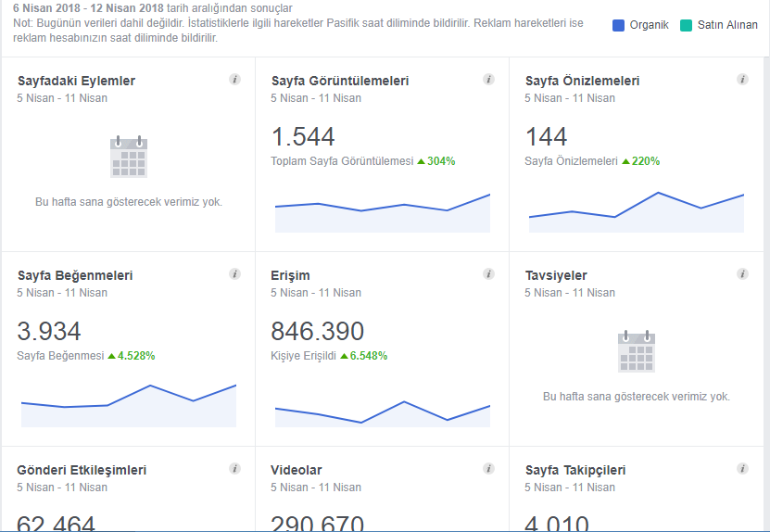Click the 62.464 post engagements value
Image resolution: width=770 pixels, height=532 pixels.
pos(56,522)
